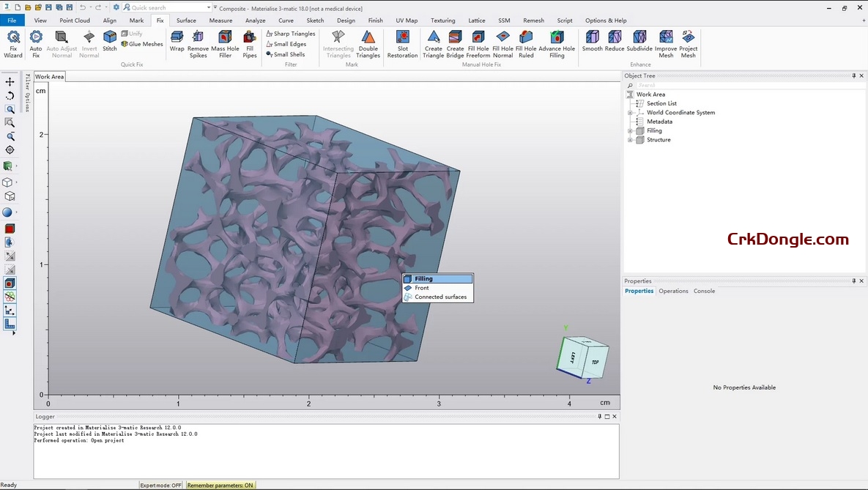Expand the World Coordinate System tree node

(x=631, y=112)
